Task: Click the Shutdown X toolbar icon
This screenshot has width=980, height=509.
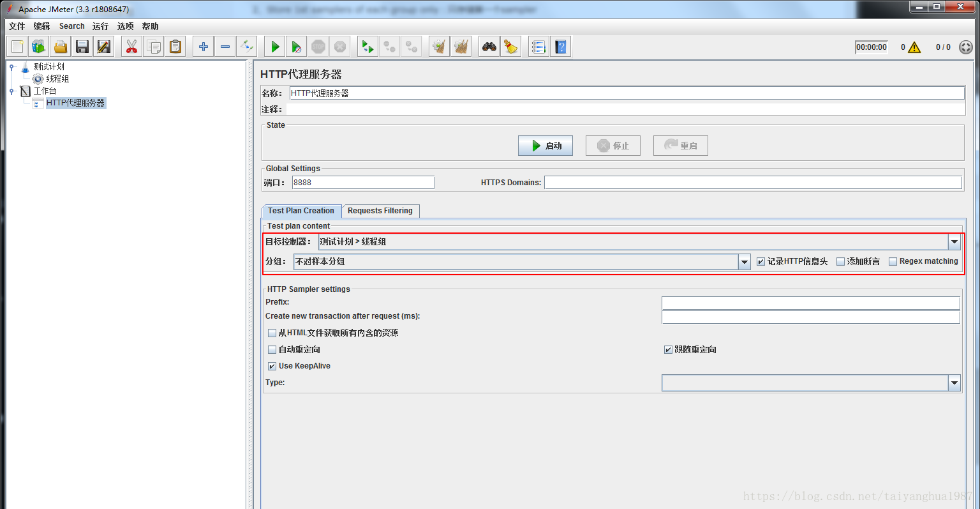Action: (340, 47)
